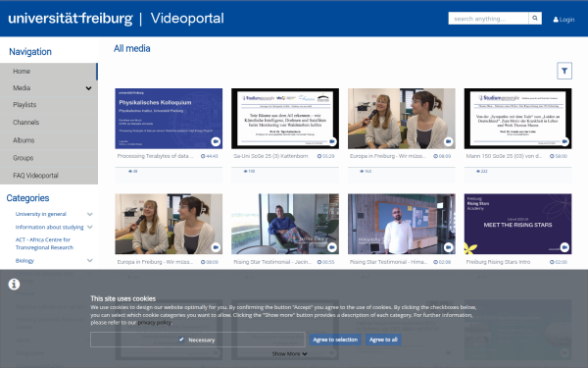The image size is (588, 368).
Task: Open Albums navigation item
Action: coord(49,140)
